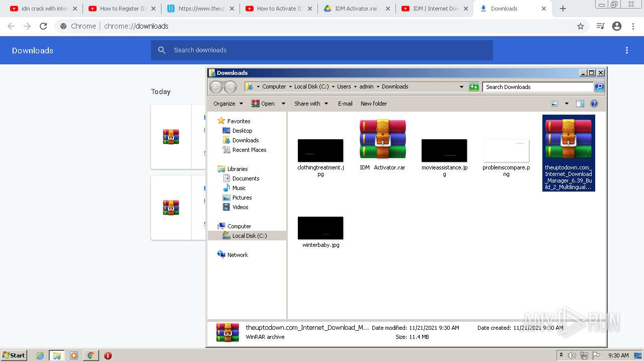
Task: Click Chrome reload page icon
Action: tap(43, 26)
